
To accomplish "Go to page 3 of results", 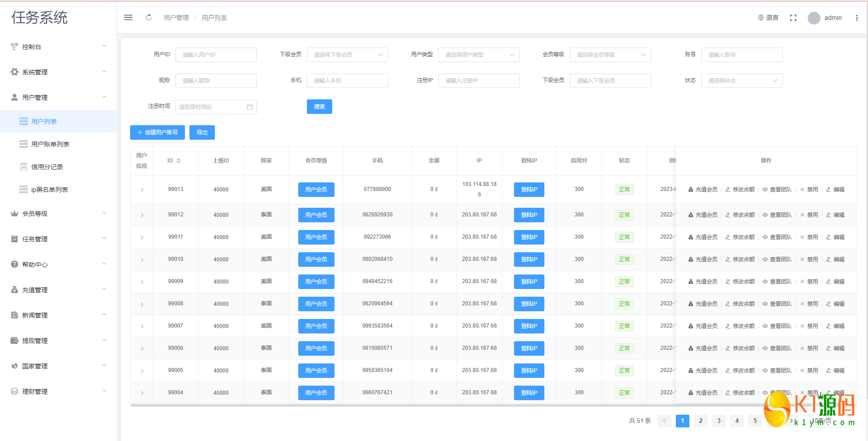I will pos(719,421).
